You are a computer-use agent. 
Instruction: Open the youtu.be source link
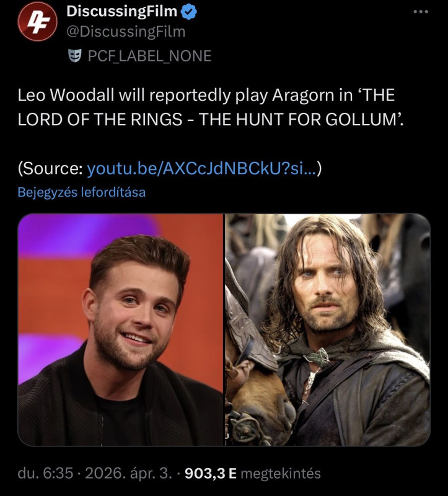(x=201, y=168)
